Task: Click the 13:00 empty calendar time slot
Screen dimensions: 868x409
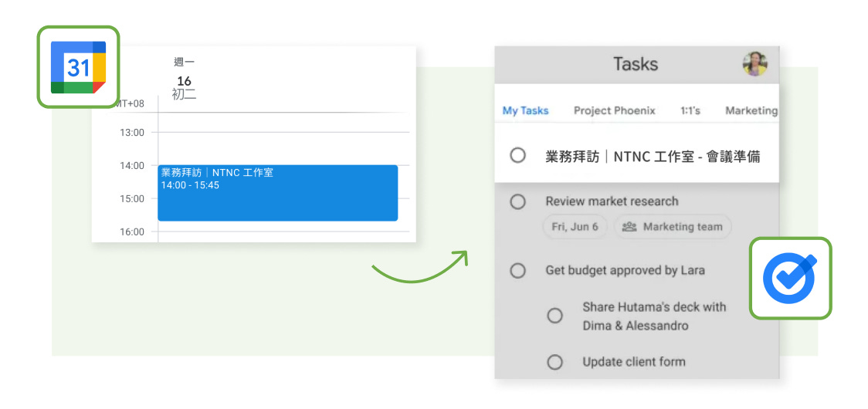Action: coord(283,148)
